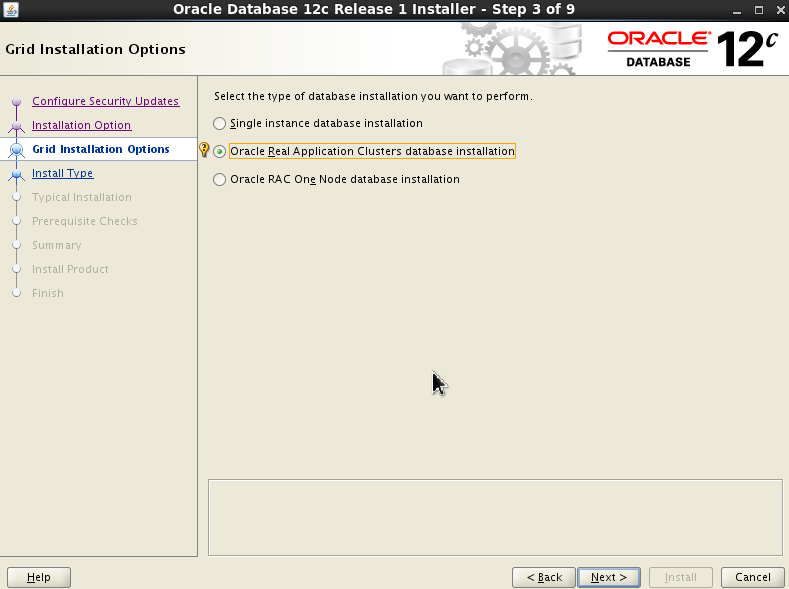Pick Oracle RAC One Node database installation
This screenshot has width=789, height=589.
(219, 180)
